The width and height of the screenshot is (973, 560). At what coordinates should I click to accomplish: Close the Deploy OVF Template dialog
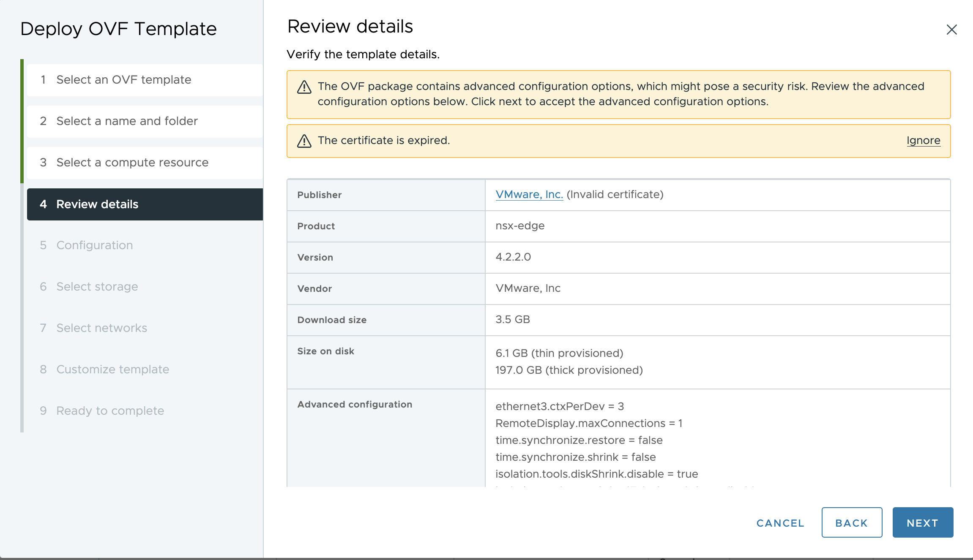[x=951, y=30]
